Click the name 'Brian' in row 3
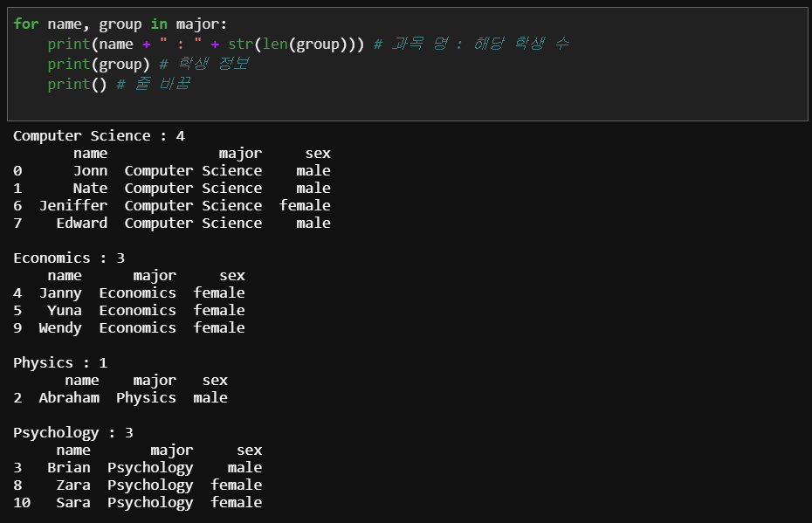The width and height of the screenshot is (812, 523). [69, 468]
